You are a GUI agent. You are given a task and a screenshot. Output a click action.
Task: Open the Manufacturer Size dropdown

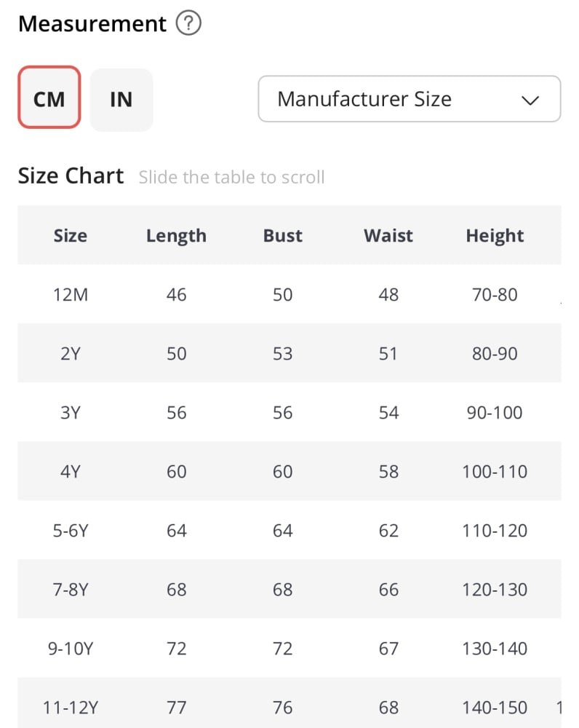point(410,99)
